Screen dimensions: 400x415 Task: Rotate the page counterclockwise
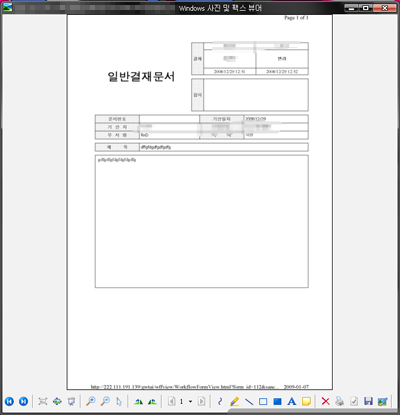tap(152, 401)
